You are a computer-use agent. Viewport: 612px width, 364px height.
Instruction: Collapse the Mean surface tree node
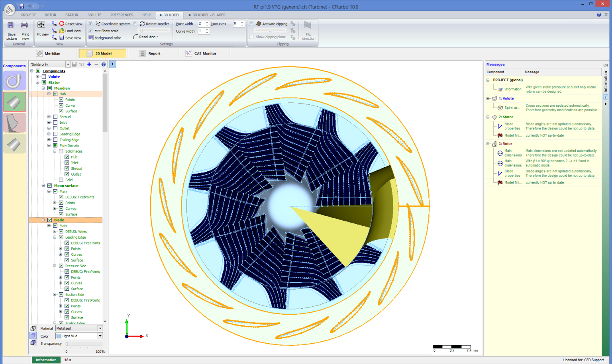tap(43, 186)
